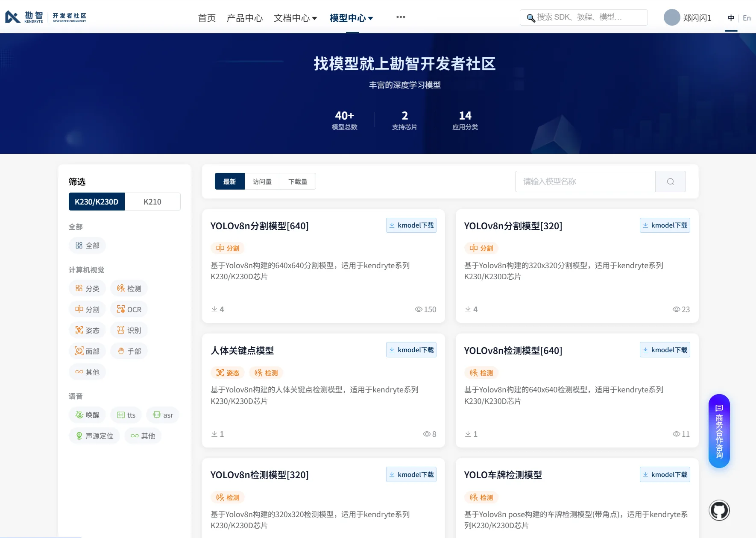Filter models by OCR category
This screenshot has width=756, height=538.
(x=129, y=310)
